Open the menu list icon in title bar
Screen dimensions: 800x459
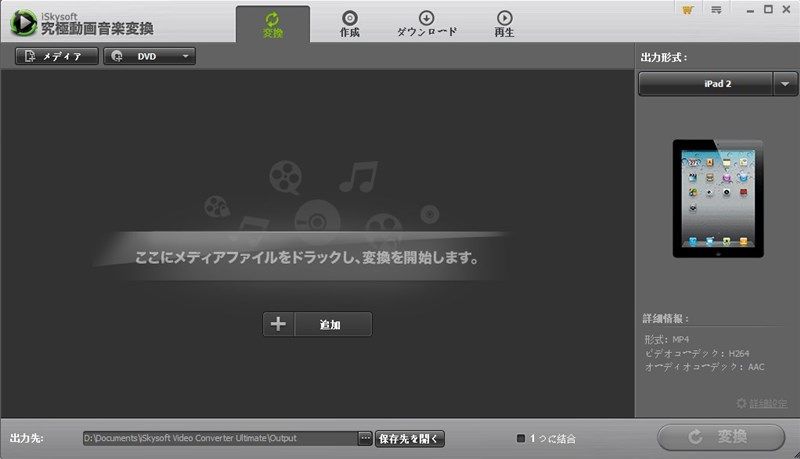716,10
